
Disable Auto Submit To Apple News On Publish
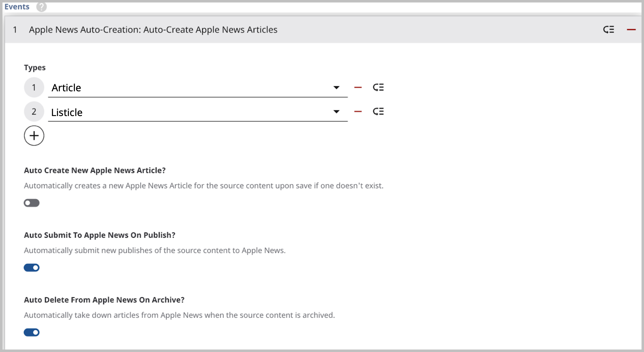tap(31, 268)
